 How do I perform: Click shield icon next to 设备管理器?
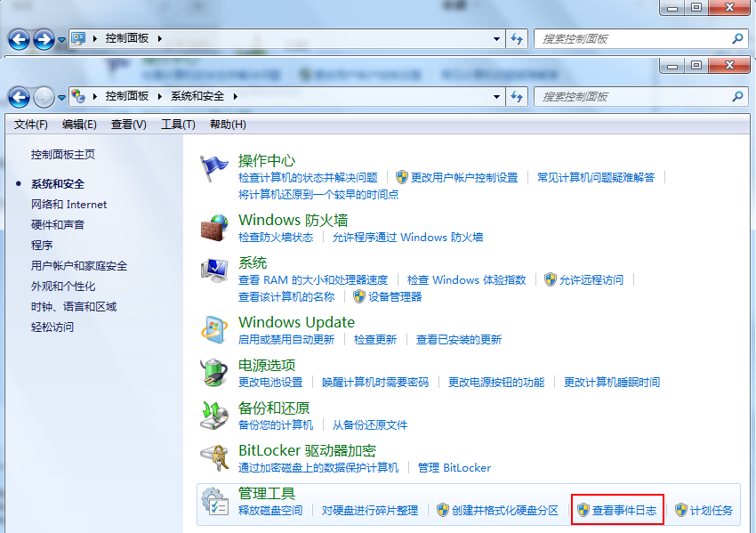click(x=359, y=296)
